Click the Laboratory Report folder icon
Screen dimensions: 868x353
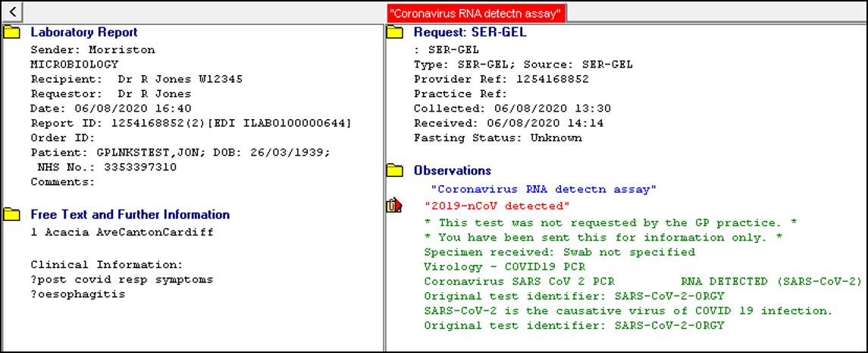pyautogui.click(x=11, y=33)
